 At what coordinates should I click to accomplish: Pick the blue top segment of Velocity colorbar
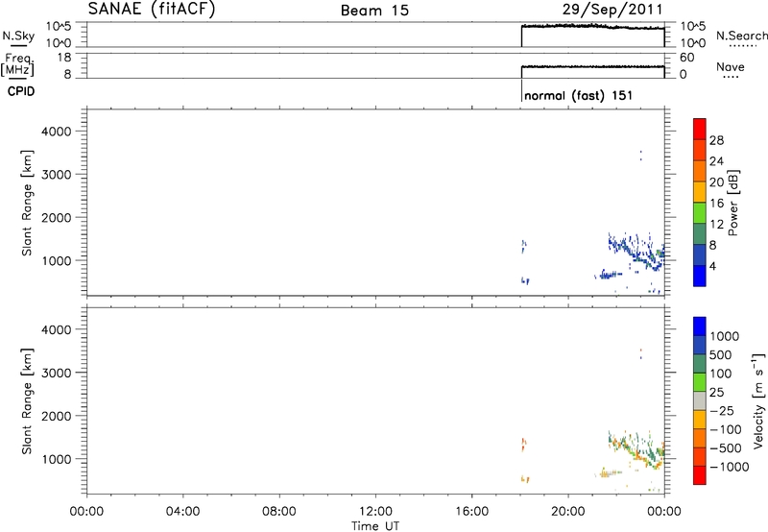click(x=700, y=326)
